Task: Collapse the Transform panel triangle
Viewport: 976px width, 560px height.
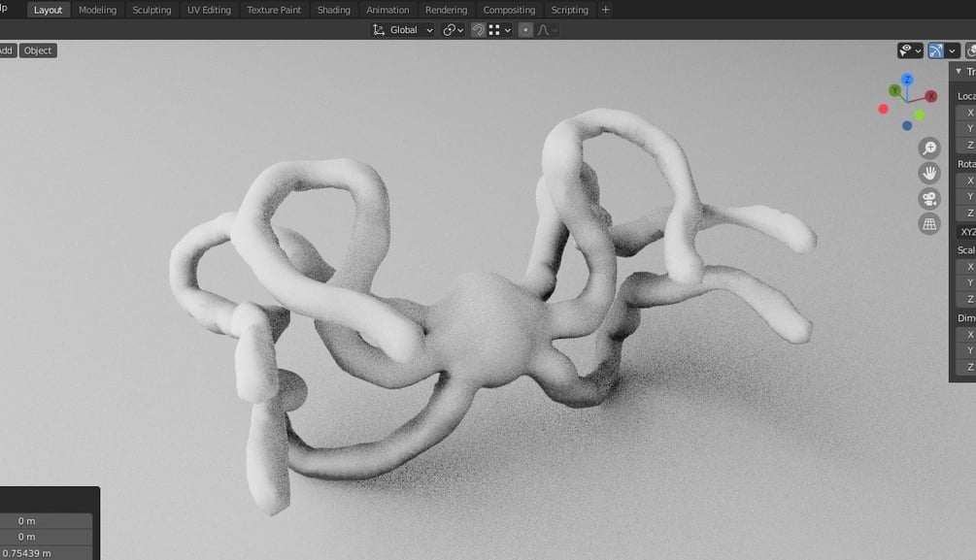Action: click(959, 71)
